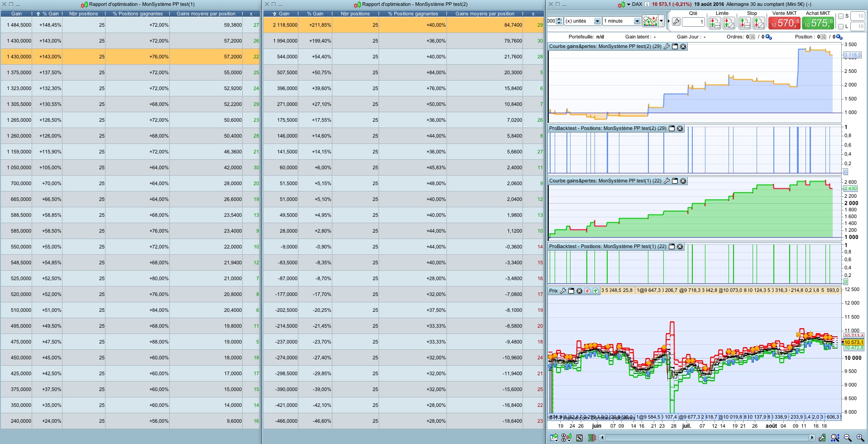The image size is (868, 444).
Task: Enable the S stop checkbox
Action: click(841, 16)
